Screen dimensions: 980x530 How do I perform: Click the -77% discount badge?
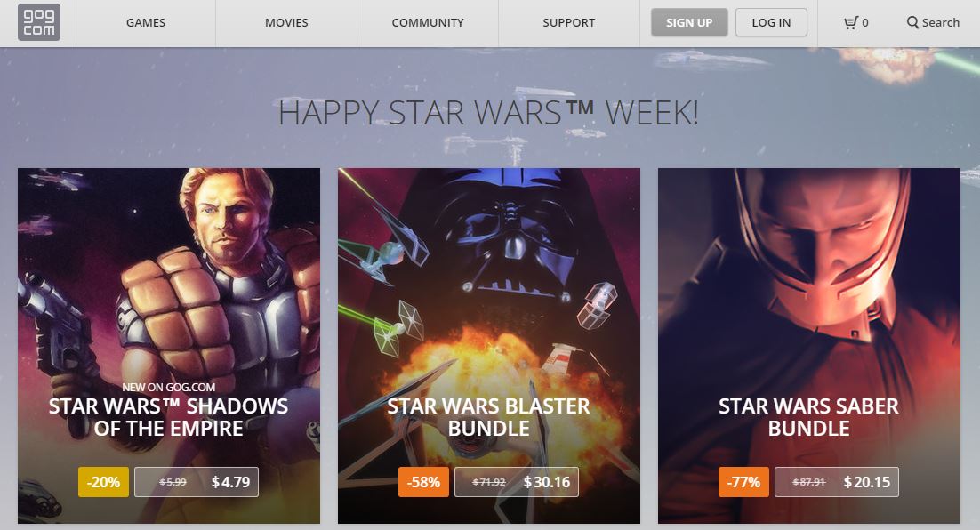tap(743, 482)
